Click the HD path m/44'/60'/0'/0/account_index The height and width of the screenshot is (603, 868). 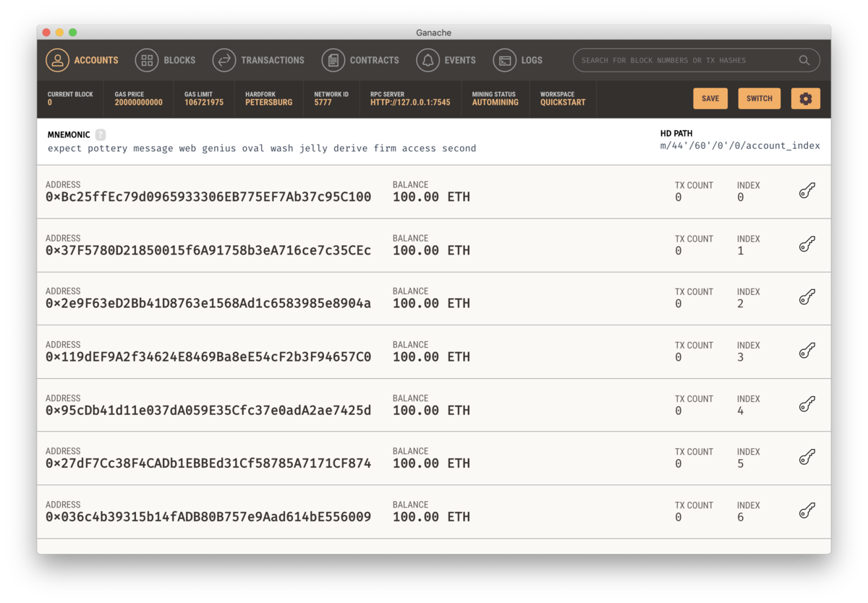tap(740, 145)
